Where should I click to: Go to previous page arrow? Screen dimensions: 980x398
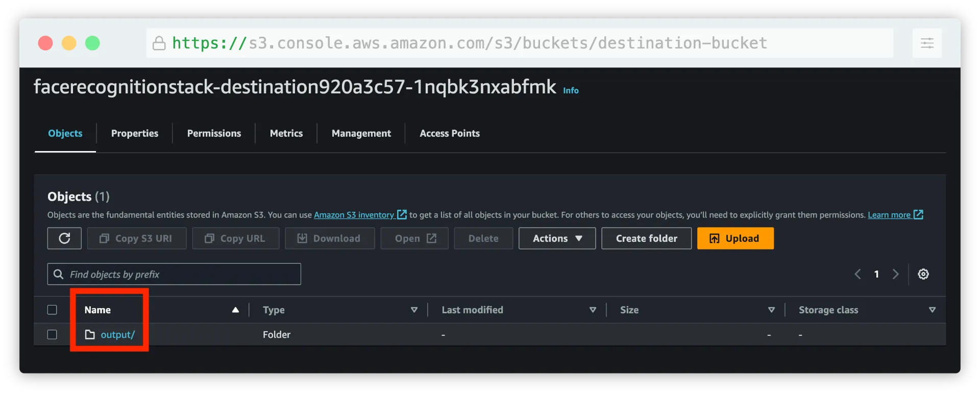pos(858,274)
